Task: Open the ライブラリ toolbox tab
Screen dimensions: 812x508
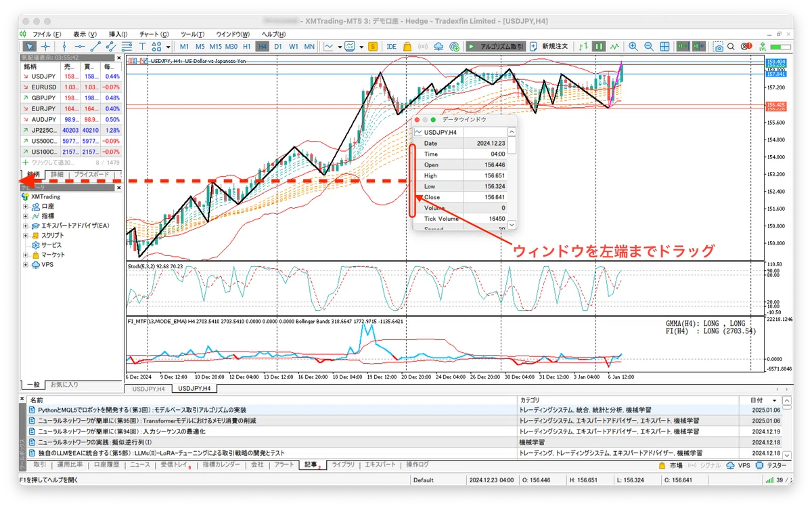Action: [x=343, y=465]
